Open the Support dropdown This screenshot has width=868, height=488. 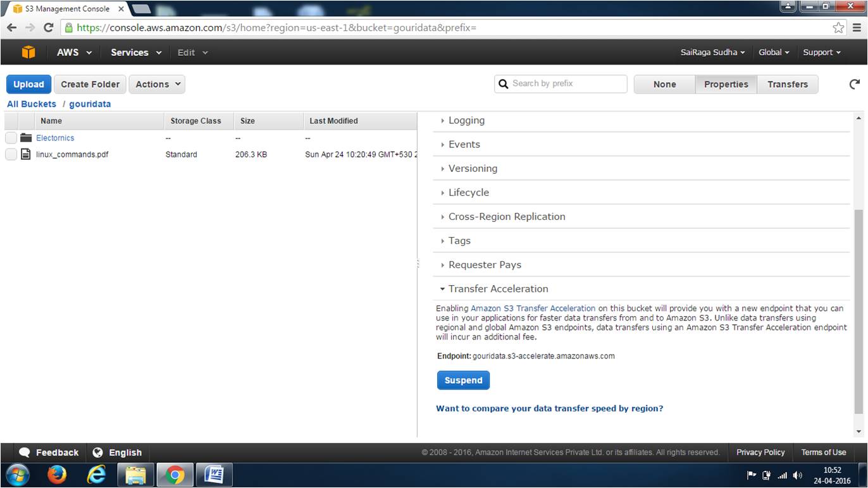tap(822, 52)
